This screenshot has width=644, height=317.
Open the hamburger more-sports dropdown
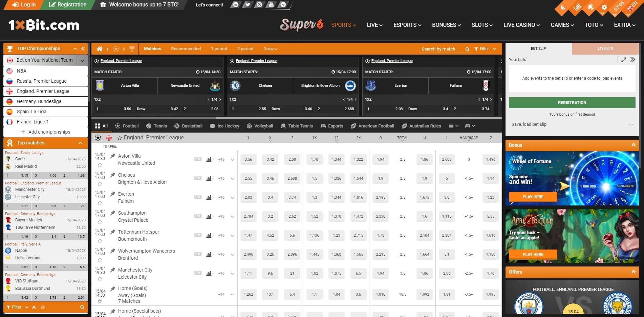pyautogui.click(x=453, y=126)
